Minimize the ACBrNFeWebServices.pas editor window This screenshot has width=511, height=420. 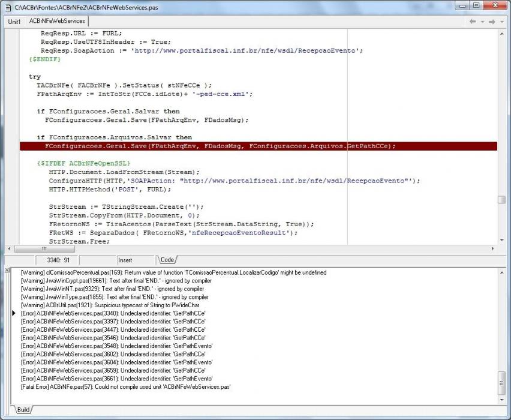point(463,5)
